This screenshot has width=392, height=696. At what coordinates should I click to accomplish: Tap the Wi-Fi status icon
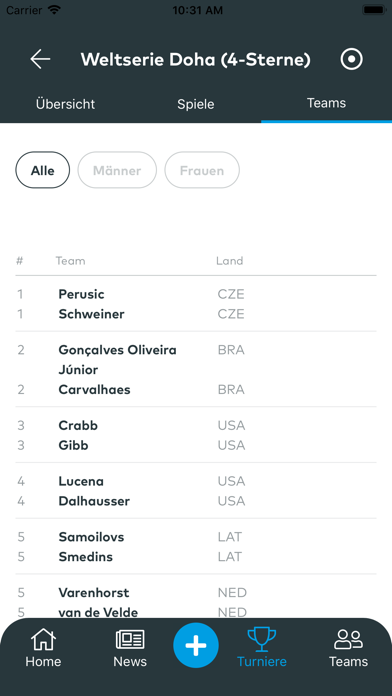55,10
